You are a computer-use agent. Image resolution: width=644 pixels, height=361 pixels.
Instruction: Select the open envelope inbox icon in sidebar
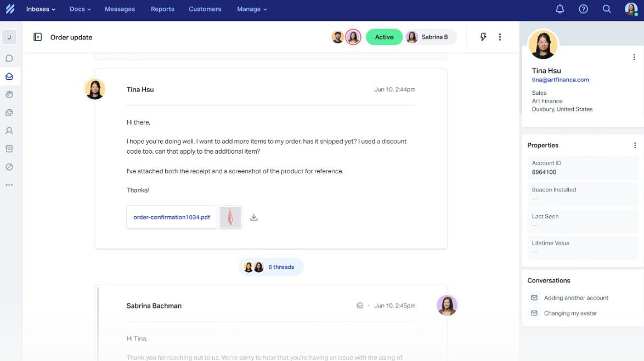tap(9, 77)
